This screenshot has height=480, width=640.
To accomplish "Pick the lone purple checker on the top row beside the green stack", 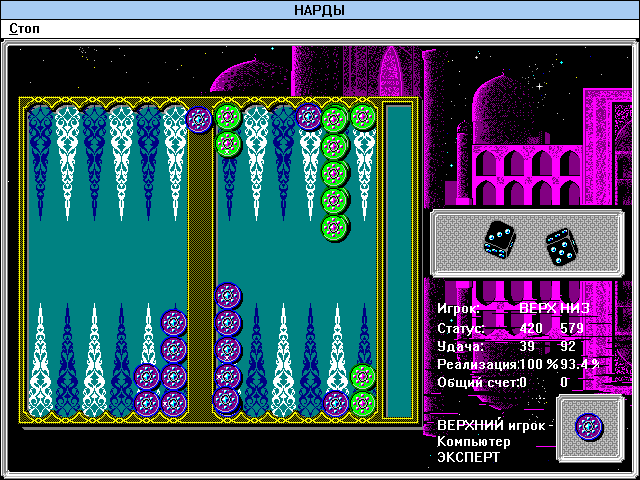I will [309, 117].
